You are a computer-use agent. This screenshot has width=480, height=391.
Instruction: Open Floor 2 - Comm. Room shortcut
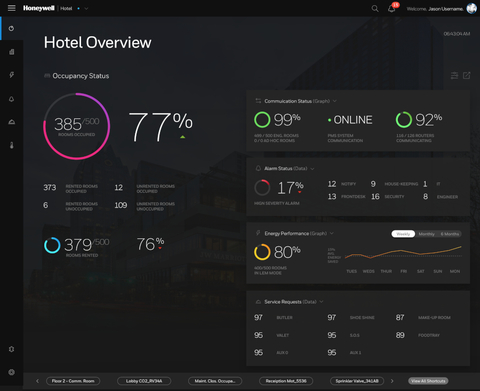pyautogui.click(x=73, y=381)
